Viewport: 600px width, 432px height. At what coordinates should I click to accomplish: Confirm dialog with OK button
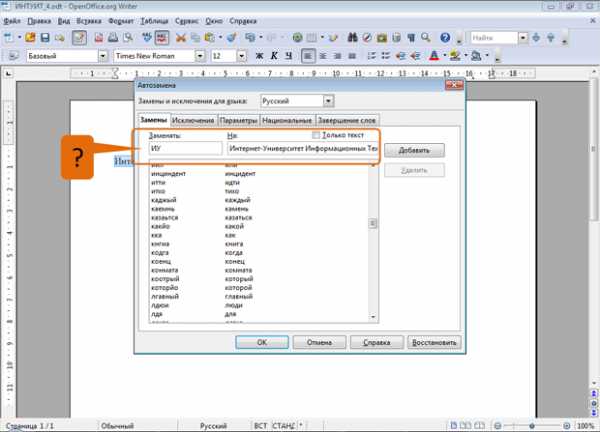(262, 342)
